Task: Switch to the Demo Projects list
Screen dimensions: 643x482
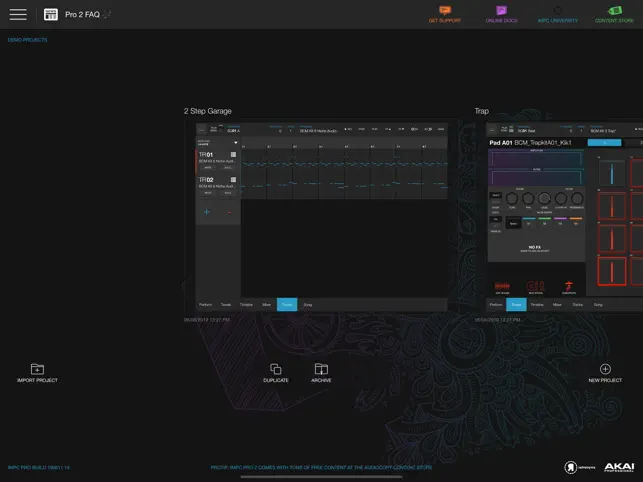Action: point(27,40)
